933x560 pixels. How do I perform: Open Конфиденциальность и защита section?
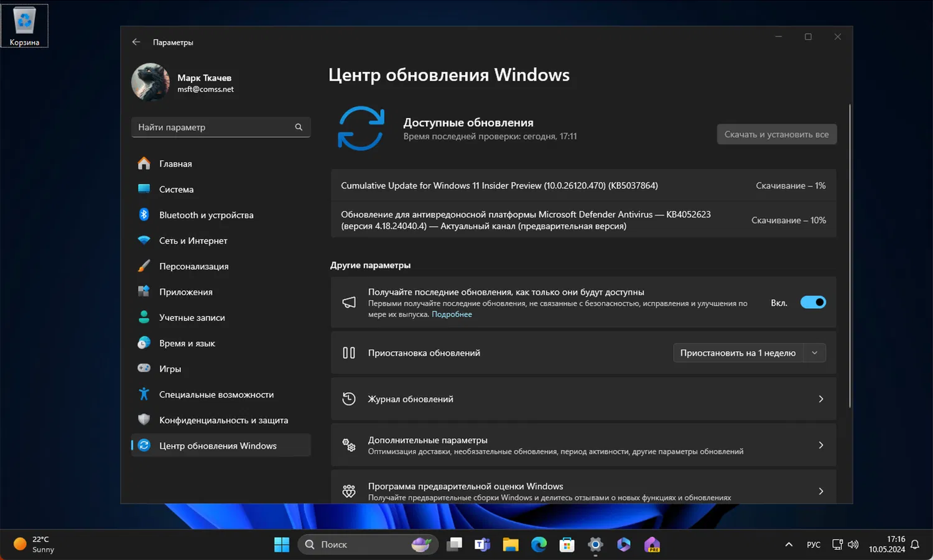coord(221,420)
